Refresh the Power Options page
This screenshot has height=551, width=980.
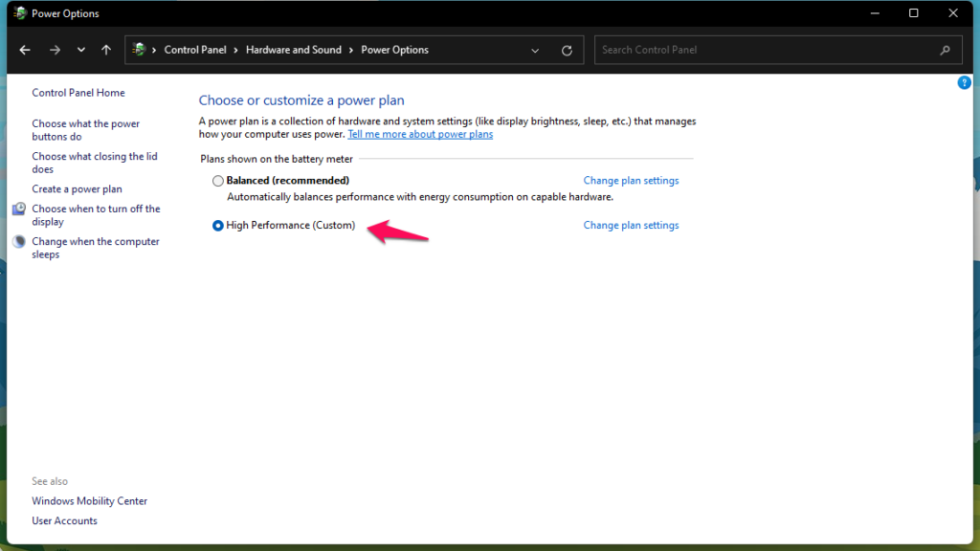click(567, 51)
